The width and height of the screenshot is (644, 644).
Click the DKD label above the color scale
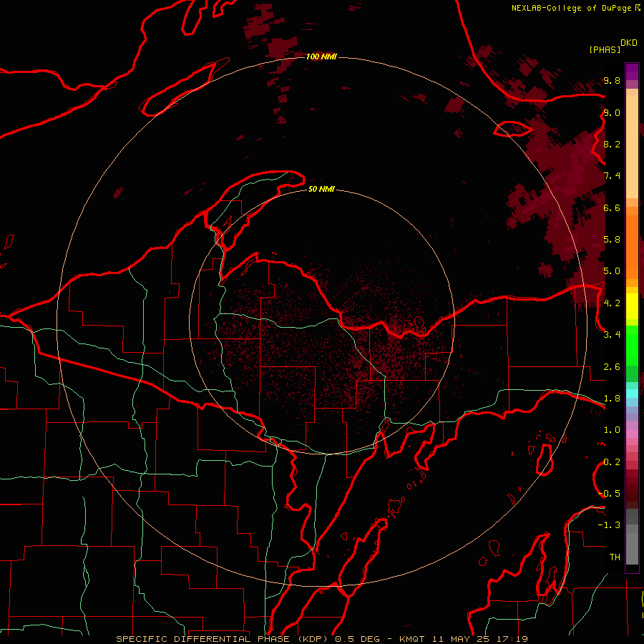629,42
